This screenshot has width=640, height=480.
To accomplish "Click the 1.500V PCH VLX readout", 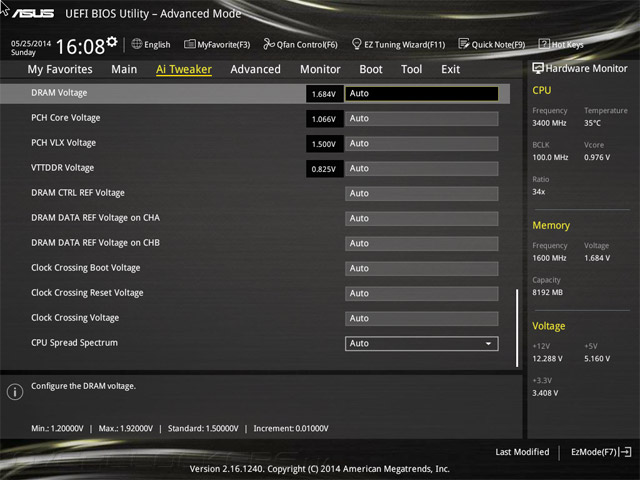I will tap(324, 144).
